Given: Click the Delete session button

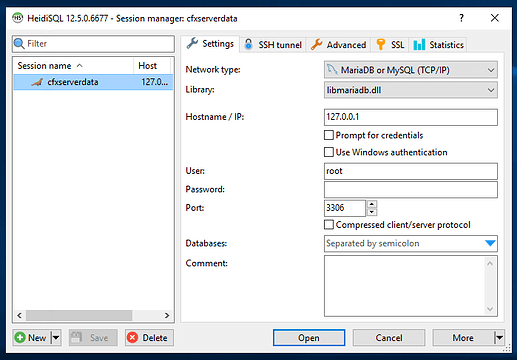Looking at the screenshot, I should click(x=150, y=338).
